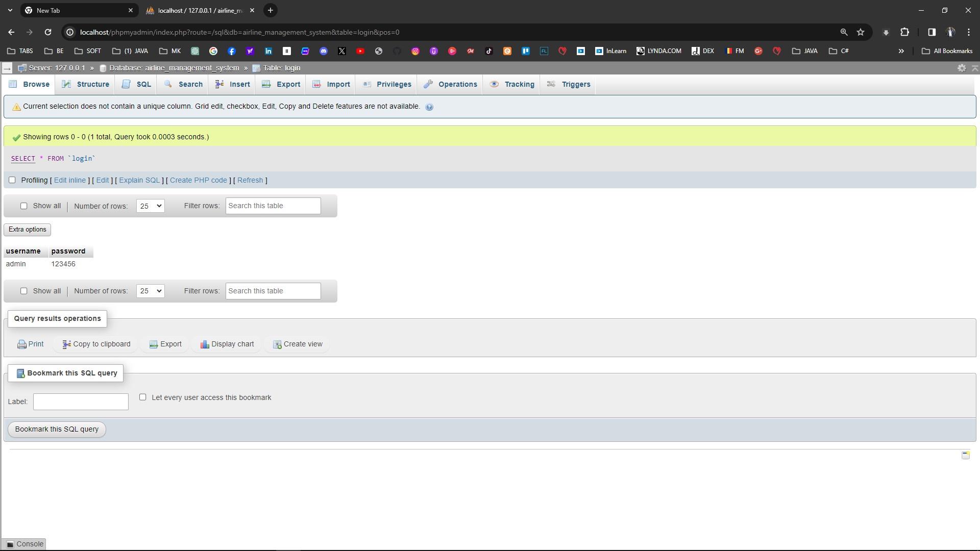Click the Create view icon
Screen dimensions: 980x551
[x=278, y=344]
